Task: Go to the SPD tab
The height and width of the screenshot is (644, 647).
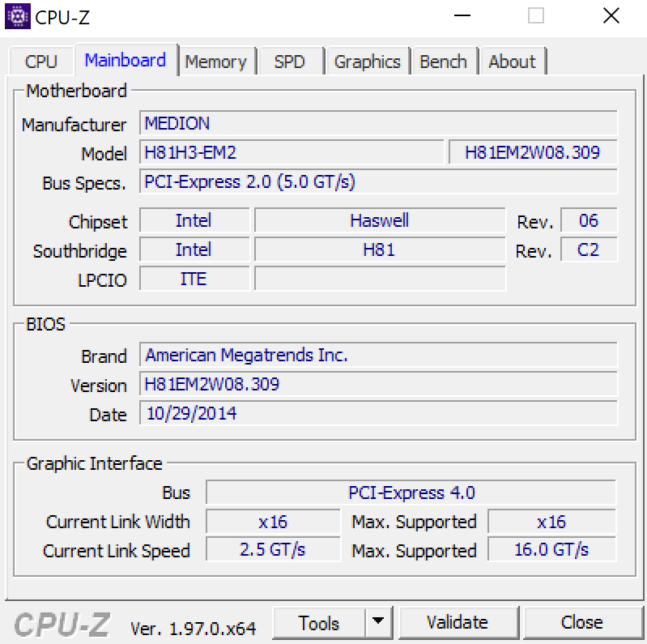Action: click(290, 62)
